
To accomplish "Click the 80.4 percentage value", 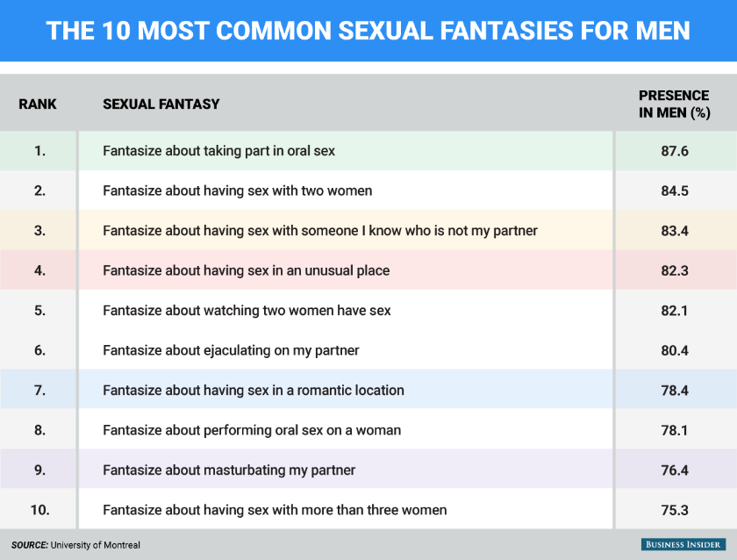I will [x=674, y=350].
